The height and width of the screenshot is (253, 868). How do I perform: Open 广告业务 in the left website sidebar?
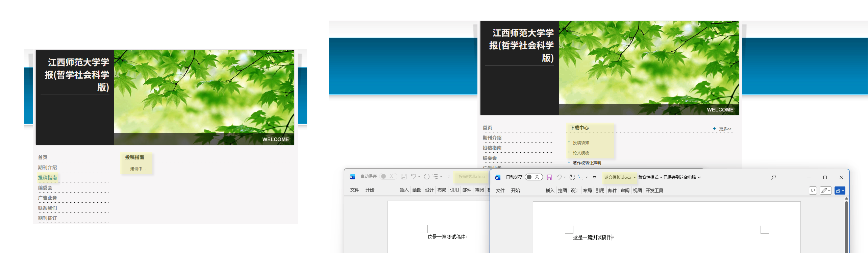coord(47,198)
